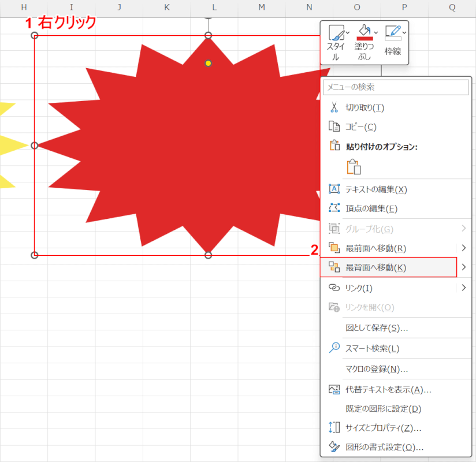The image size is (476, 462).
Task: Click the テキストの編集 icon
Action: click(334, 189)
